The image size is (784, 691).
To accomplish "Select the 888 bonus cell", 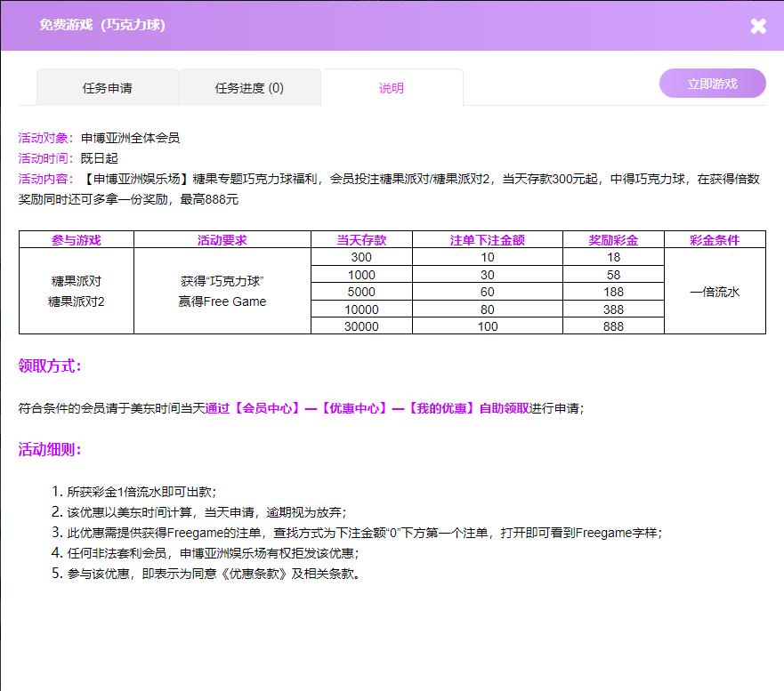I will tap(613, 326).
